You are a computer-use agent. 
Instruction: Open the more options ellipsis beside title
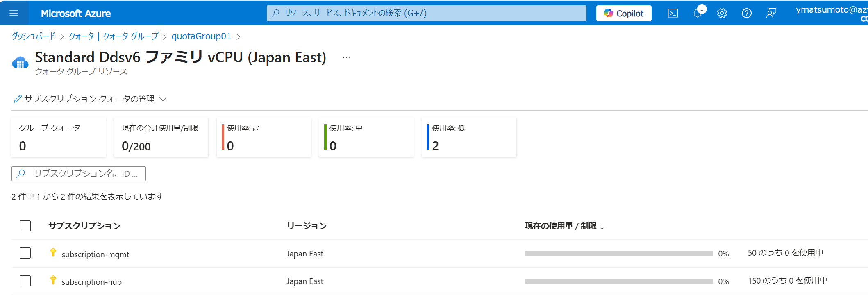click(346, 57)
